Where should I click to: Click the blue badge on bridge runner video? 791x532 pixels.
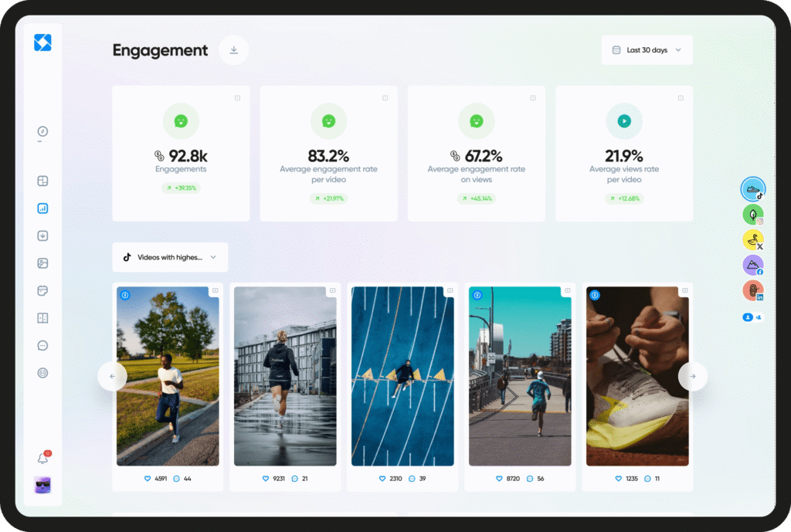click(x=477, y=295)
